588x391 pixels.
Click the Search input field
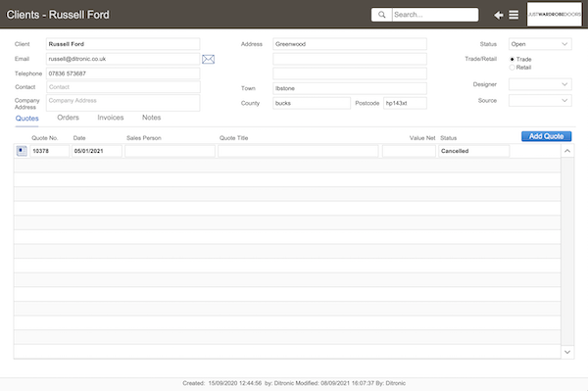(x=435, y=15)
